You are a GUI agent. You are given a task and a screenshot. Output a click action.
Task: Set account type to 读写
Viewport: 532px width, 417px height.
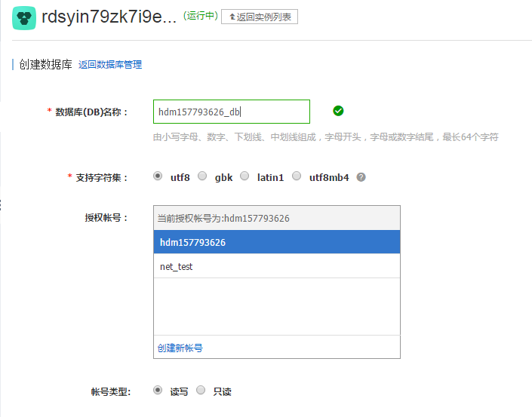point(158,391)
